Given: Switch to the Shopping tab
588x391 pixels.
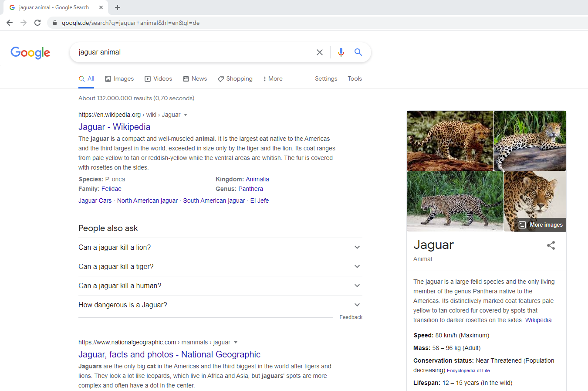Looking at the screenshot, I should tap(235, 79).
